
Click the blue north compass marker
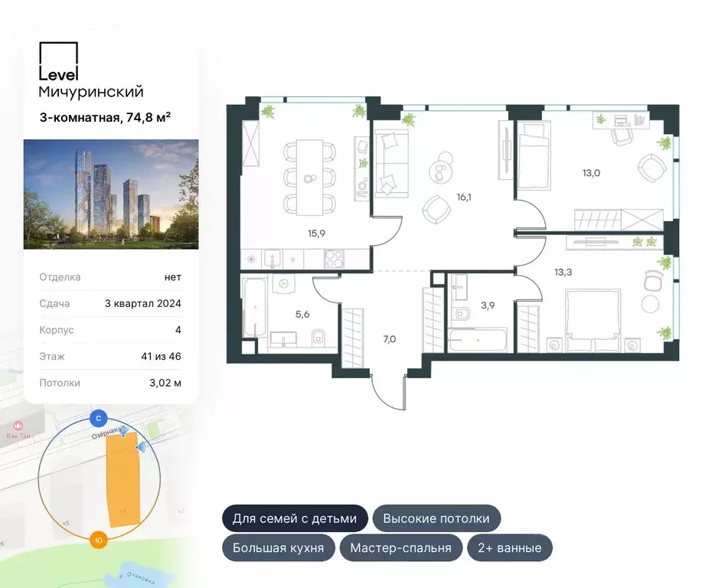pyautogui.click(x=98, y=418)
